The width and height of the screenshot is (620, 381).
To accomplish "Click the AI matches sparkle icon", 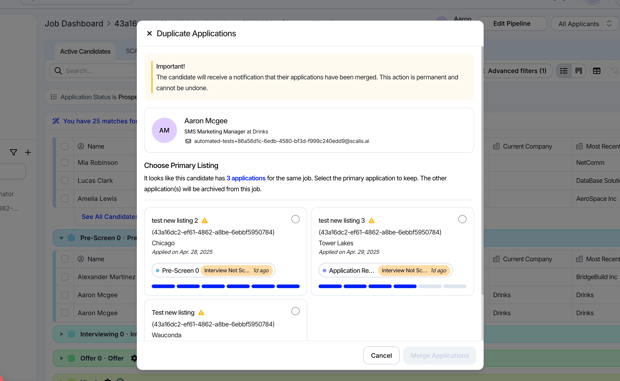I will [x=56, y=121].
